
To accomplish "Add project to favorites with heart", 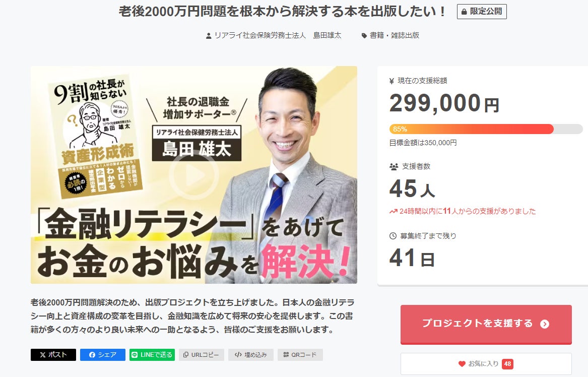I will (486, 363).
